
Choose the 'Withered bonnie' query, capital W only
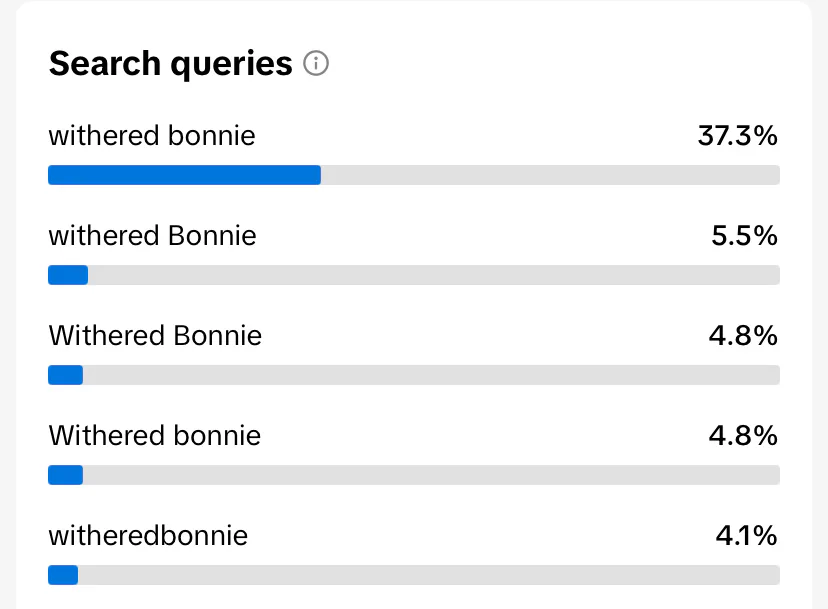click(154, 436)
